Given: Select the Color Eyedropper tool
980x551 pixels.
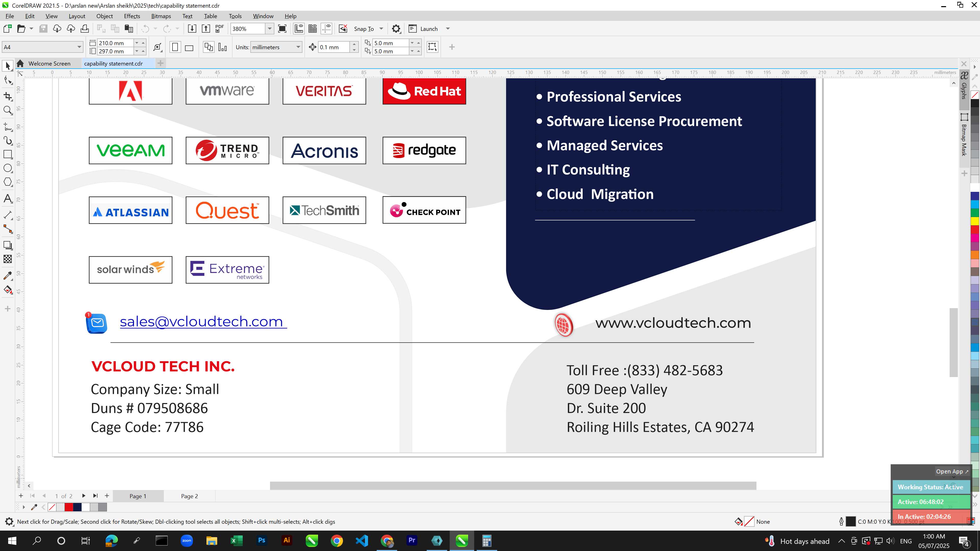Looking at the screenshot, I should pos(8,276).
